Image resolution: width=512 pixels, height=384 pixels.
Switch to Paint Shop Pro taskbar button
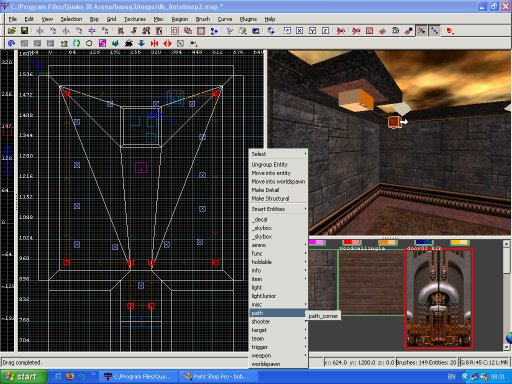tap(219, 377)
